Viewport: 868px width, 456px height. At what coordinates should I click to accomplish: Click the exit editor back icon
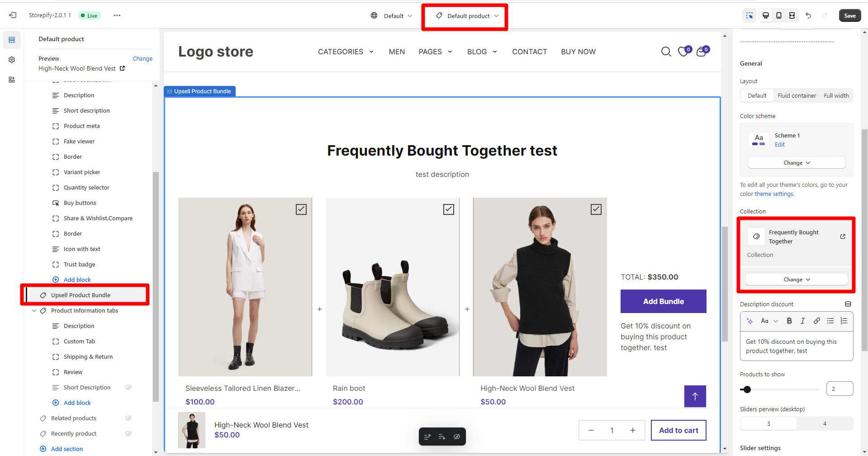point(13,15)
